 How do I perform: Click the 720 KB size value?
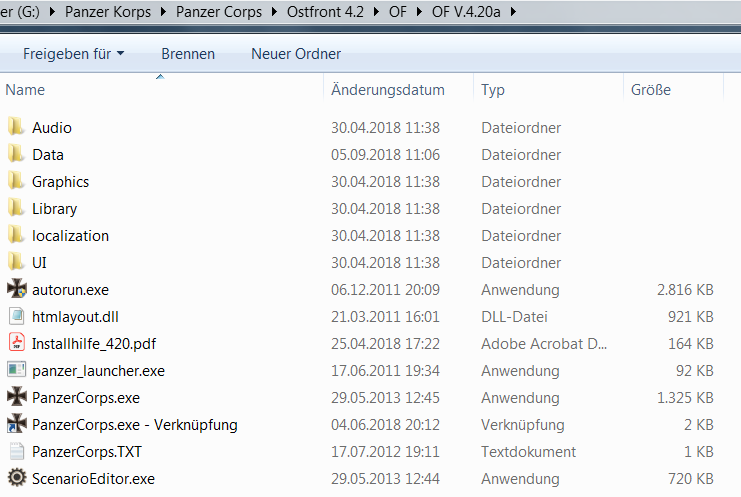click(x=691, y=478)
